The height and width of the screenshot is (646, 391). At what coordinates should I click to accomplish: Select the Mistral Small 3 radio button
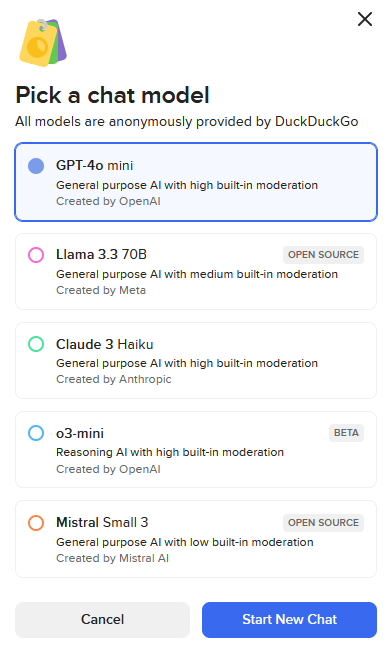point(36,522)
